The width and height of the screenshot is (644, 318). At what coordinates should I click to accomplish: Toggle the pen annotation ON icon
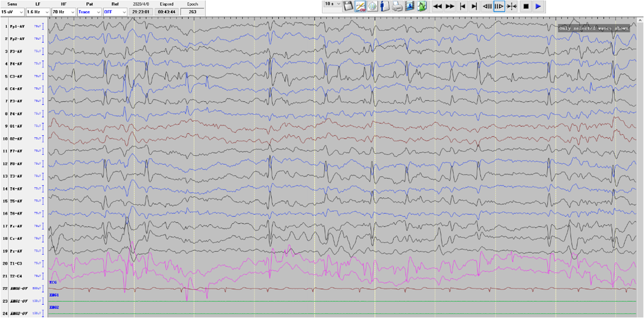coord(360,6)
